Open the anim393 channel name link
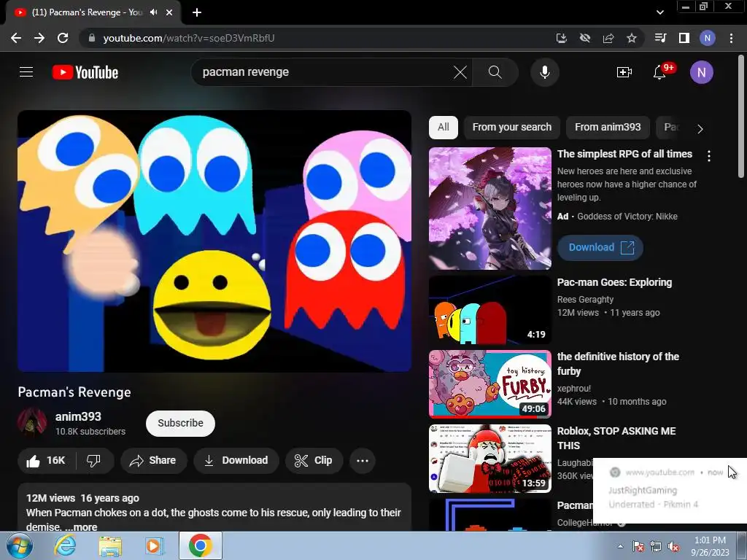747x560 pixels. (78, 416)
